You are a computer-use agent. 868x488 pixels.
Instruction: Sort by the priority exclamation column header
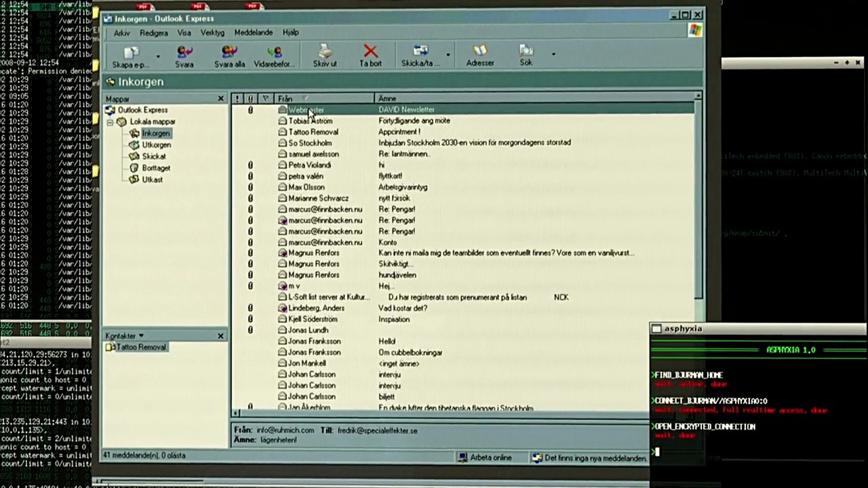pos(237,99)
